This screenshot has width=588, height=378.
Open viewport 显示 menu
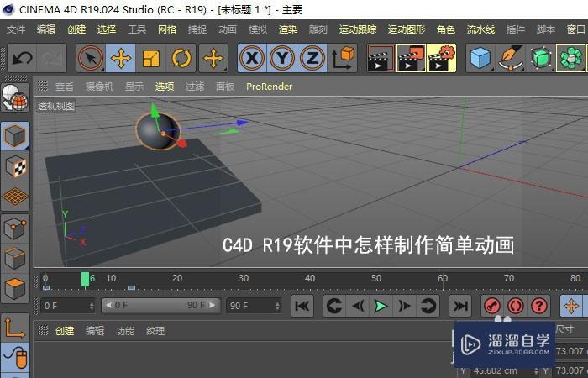click(134, 87)
